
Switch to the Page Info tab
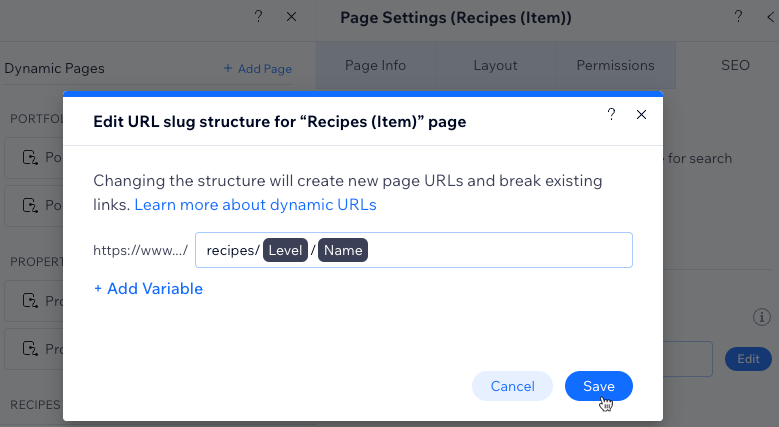pos(376,65)
